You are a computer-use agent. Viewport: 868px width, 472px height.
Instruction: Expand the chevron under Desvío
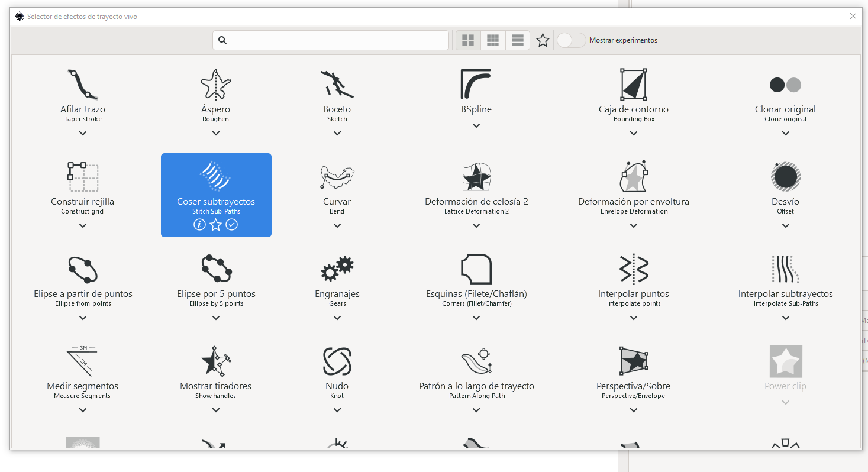pos(786,225)
